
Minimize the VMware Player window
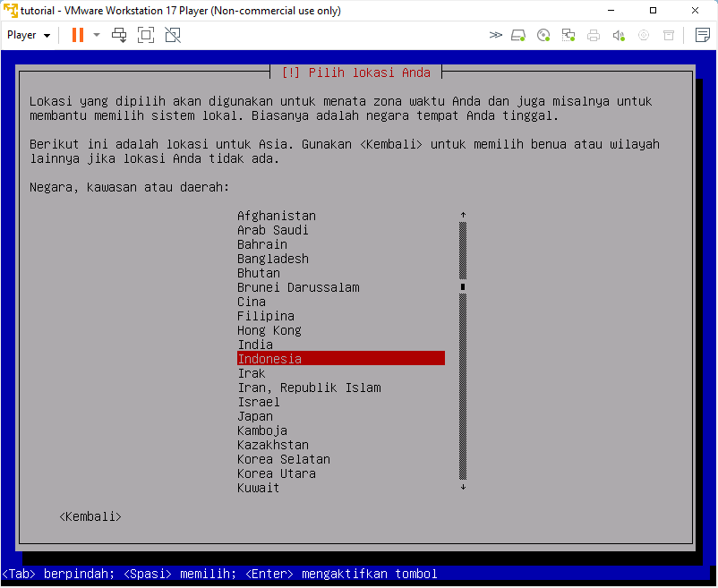(611, 11)
